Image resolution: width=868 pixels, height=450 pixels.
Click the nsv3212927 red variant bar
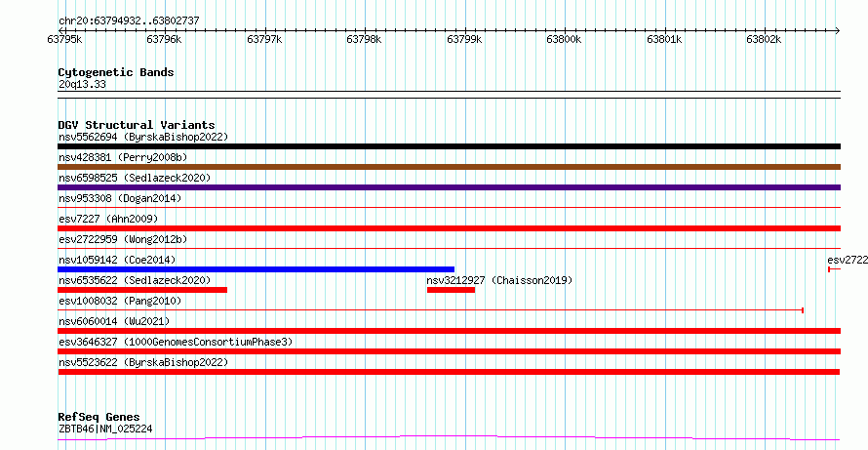(451, 290)
